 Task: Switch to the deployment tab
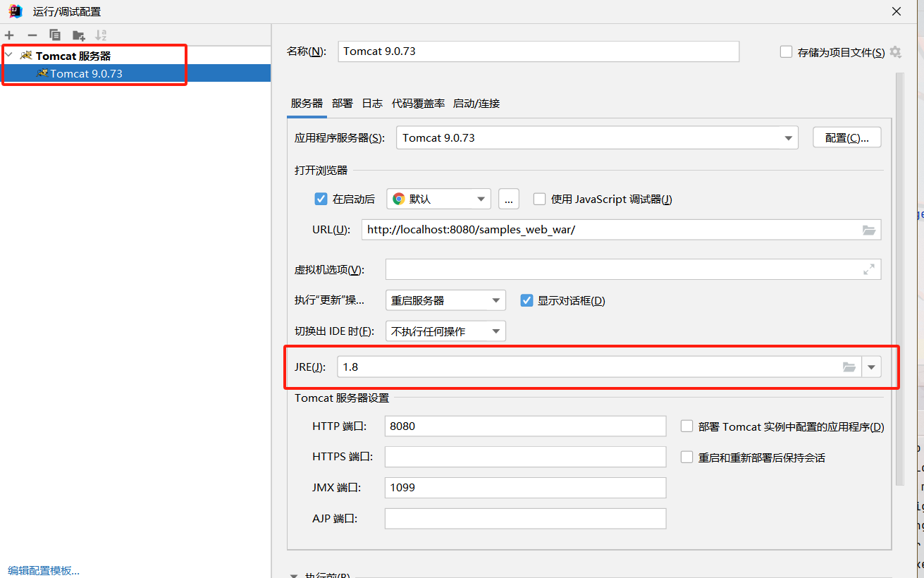(x=342, y=103)
